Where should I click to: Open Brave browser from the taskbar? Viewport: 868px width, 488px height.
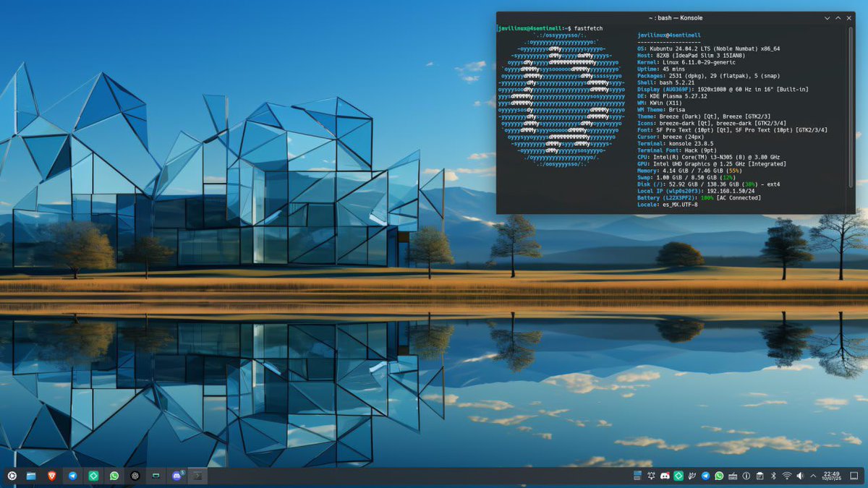[51, 476]
